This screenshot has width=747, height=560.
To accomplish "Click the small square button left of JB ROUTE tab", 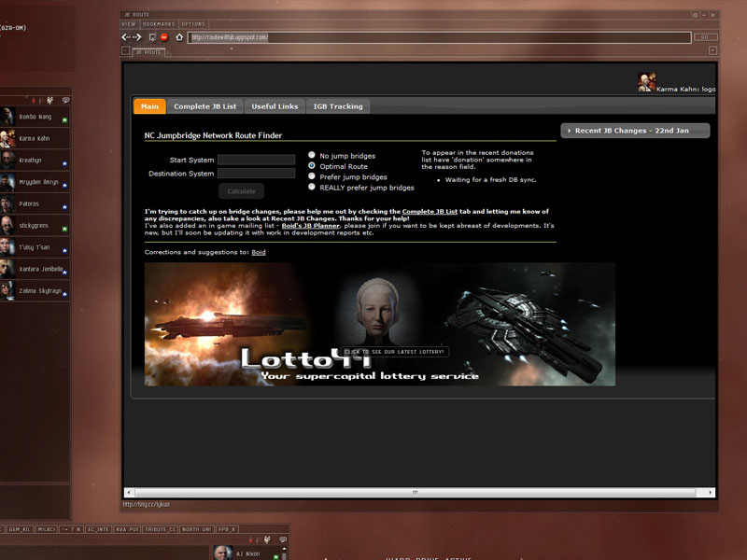I will click(126, 50).
